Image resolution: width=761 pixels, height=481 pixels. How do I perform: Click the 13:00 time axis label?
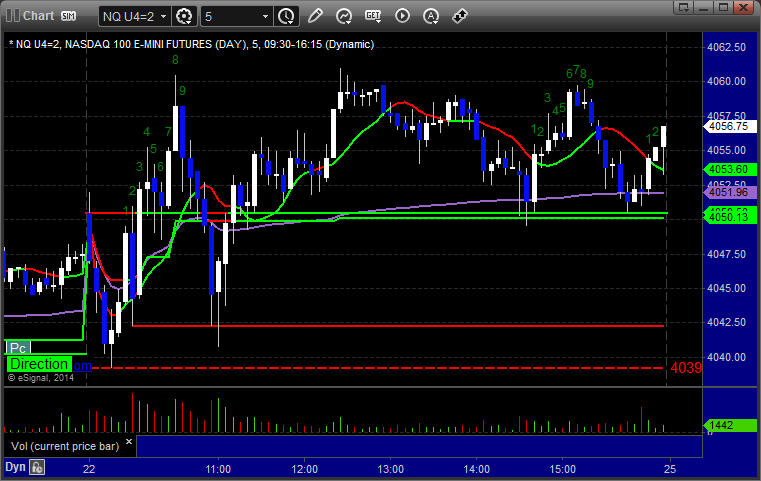(391, 469)
